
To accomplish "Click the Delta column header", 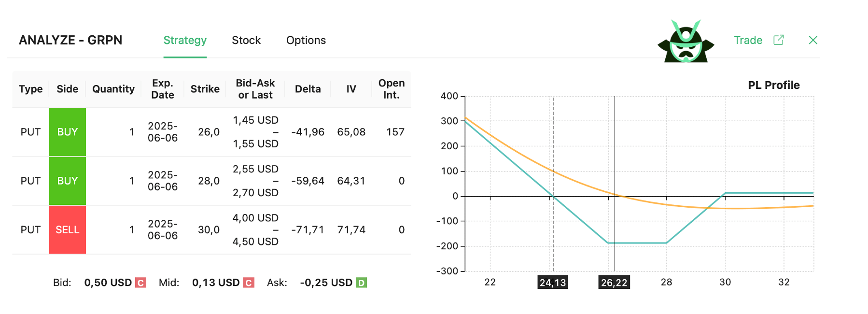I will 308,89.
